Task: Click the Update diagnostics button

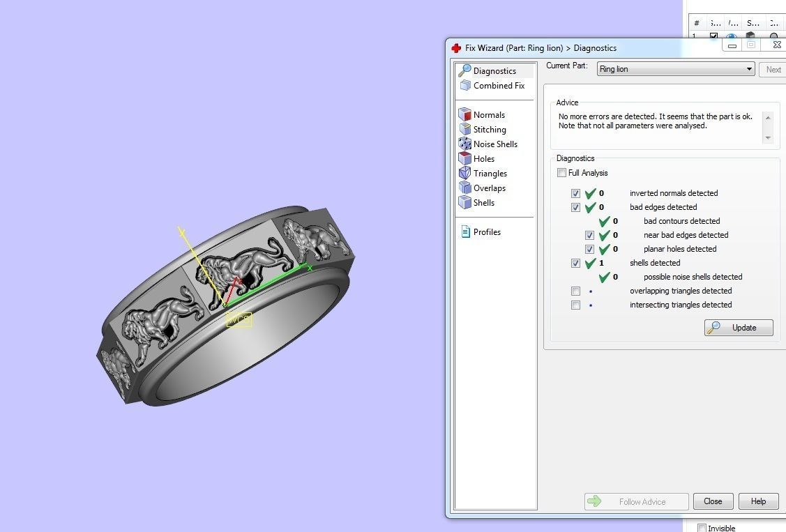Action: click(739, 328)
